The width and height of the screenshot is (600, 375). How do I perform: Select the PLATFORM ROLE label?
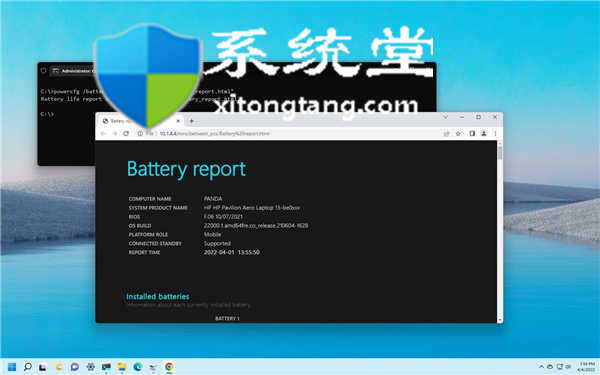(148, 235)
